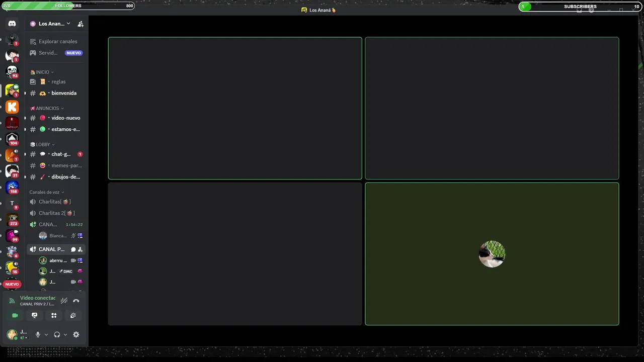Open the yellow server with badge 15
This screenshot has width=644, height=362.
pyautogui.click(x=12, y=267)
